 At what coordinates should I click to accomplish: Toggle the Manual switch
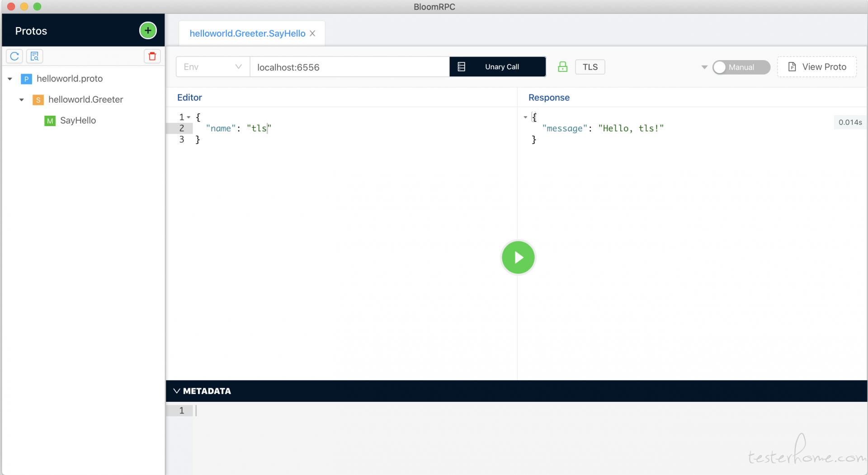(741, 67)
